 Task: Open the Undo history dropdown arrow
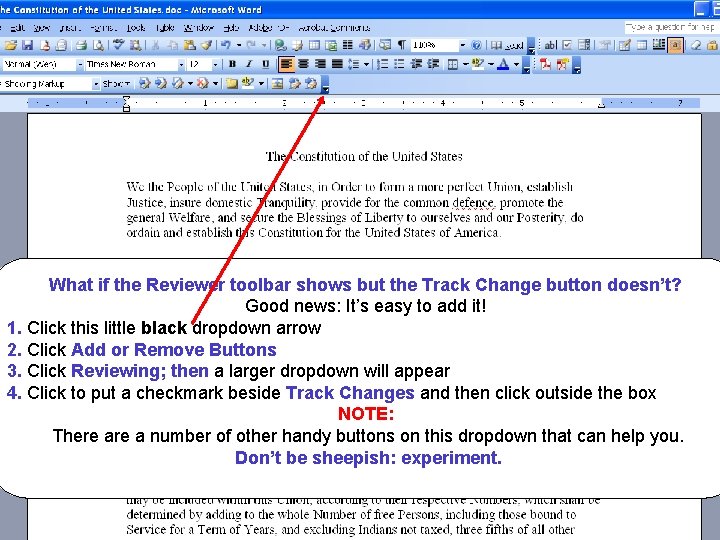(x=239, y=45)
